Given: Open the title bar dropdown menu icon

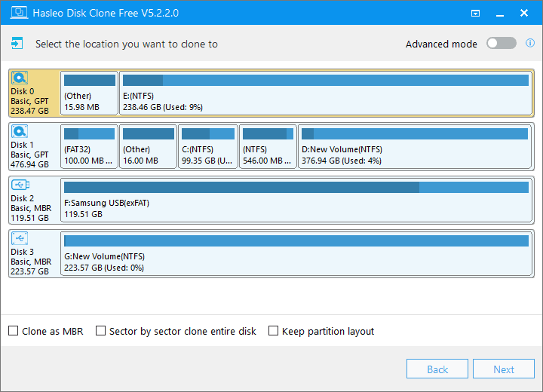Looking at the screenshot, I should click(x=475, y=14).
